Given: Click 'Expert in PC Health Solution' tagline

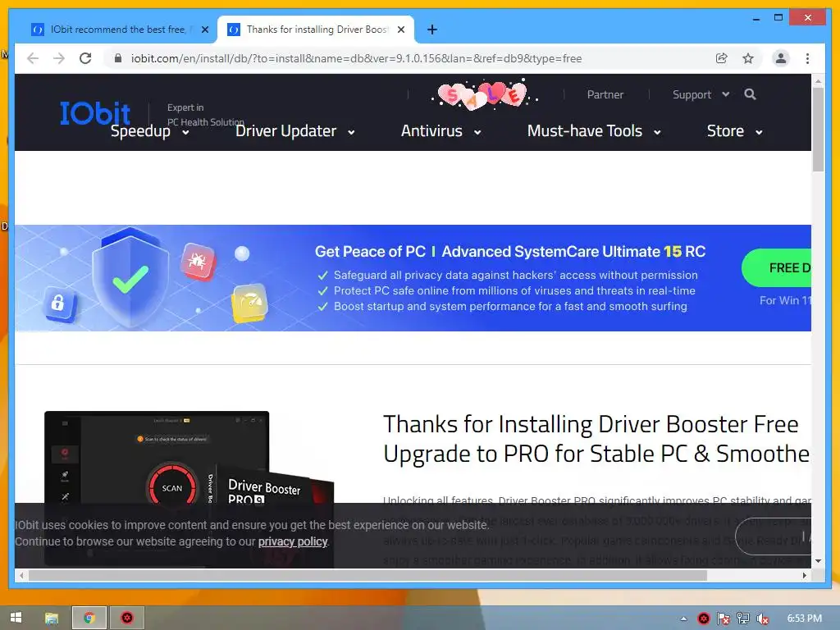Looking at the screenshot, I should [205, 115].
